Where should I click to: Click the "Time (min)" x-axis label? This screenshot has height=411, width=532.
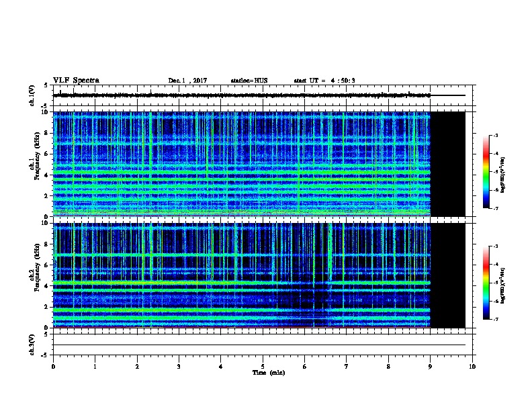coord(269,373)
